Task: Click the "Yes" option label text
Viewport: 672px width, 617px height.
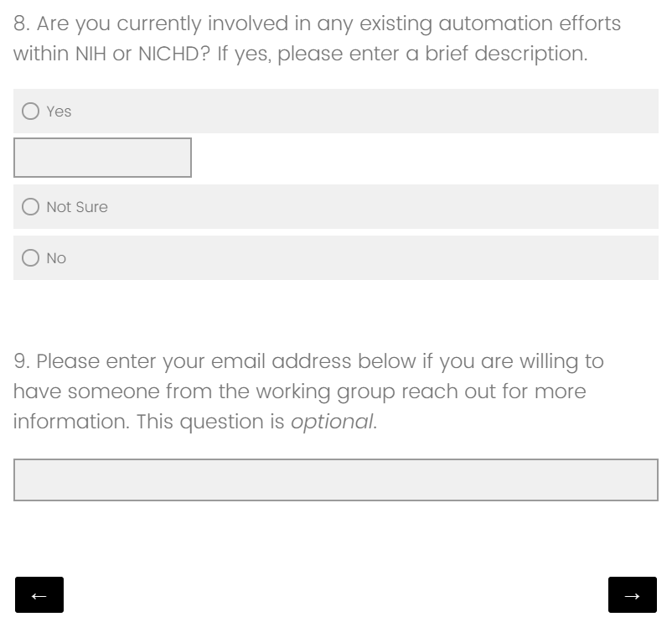Action: coord(59,111)
